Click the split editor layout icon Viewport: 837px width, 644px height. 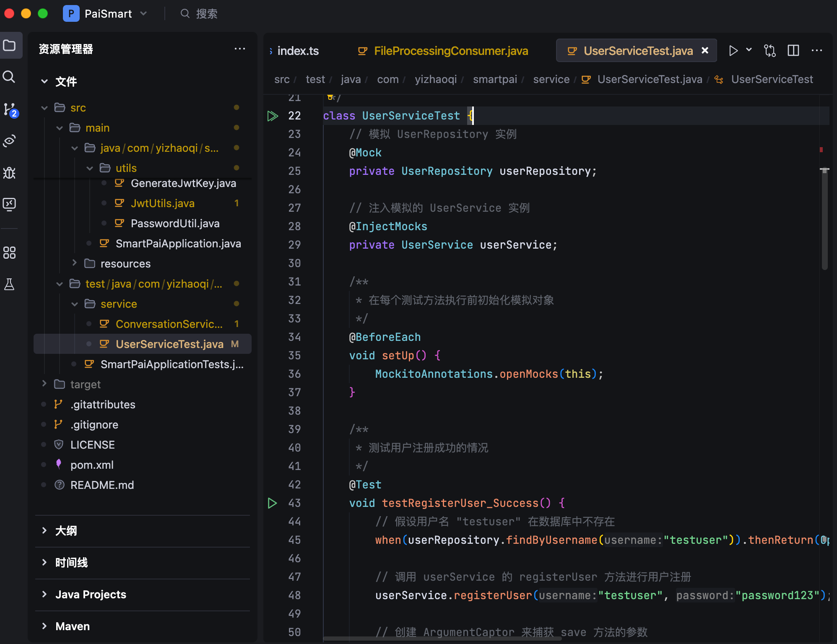click(x=793, y=51)
